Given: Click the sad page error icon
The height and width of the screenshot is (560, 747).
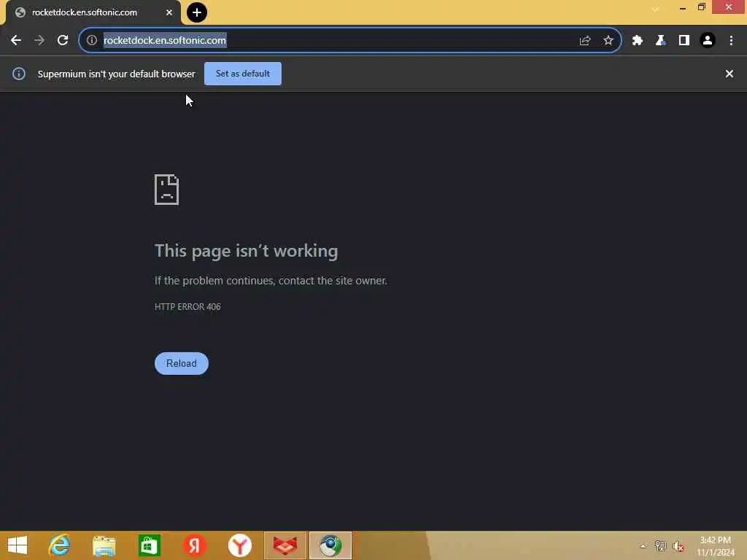Looking at the screenshot, I should pyautogui.click(x=167, y=190).
